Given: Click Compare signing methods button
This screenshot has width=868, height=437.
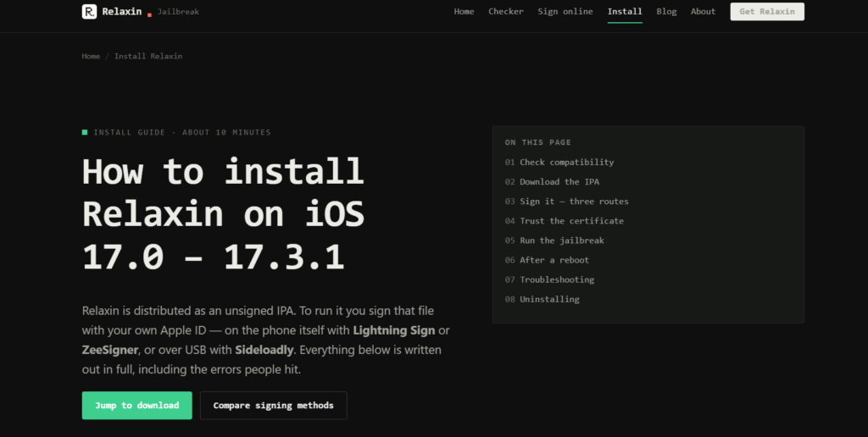Looking at the screenshot, I should point(274,406).
